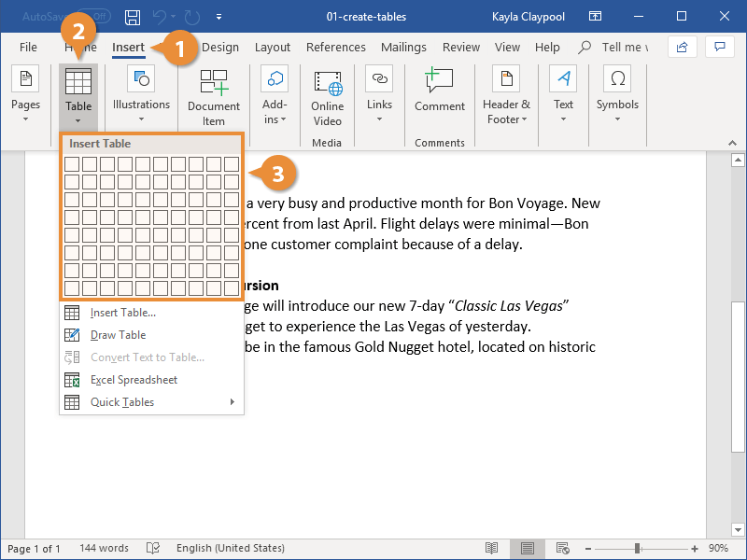
Task: Click the top-left cell of the table grid
Action: (x=71, y=164)
